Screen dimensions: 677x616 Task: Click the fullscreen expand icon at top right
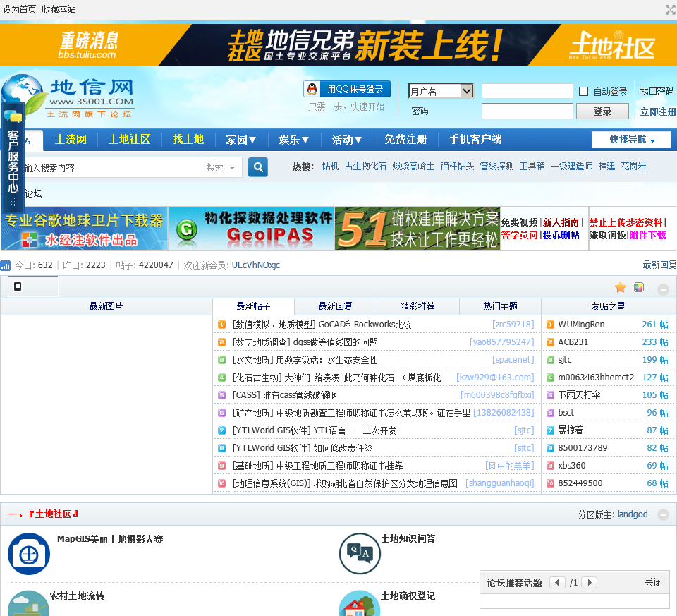(671, 9)
